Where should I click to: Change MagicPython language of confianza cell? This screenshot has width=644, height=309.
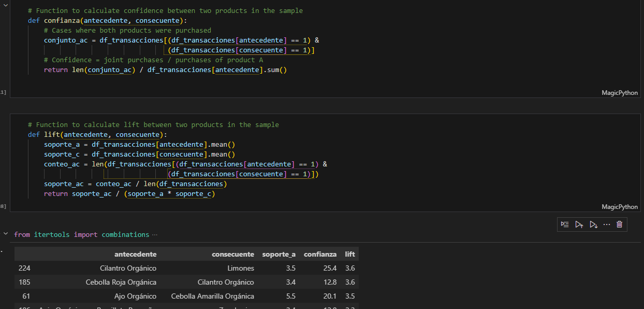click(x=620, y=93)
